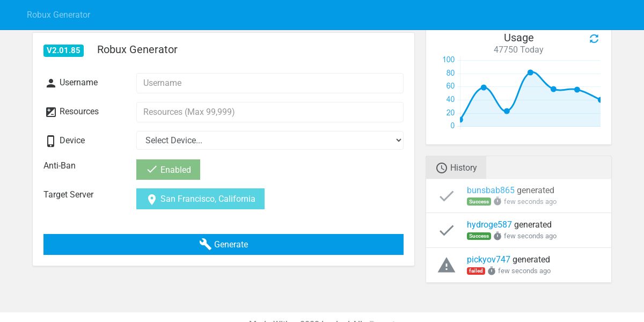Image resolution: width=644 pixels, height=322 pixels.
Task: Open the History tab
Action: [456, 167]
